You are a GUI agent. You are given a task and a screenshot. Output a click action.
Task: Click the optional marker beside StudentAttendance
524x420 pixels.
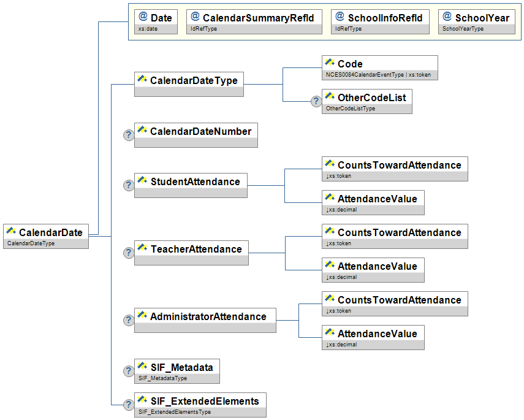tap(129, 185)
